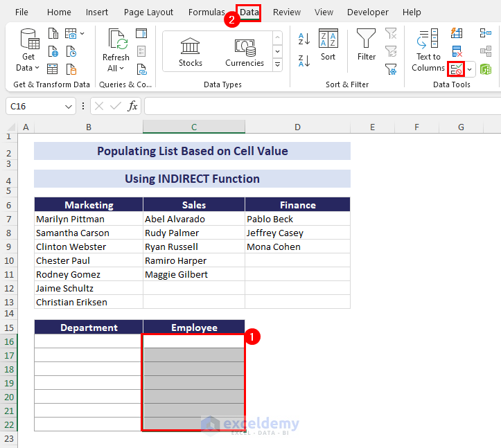Image resolution: width=501 pixels, height=448 pixels.
Task: Click the Manage Data Model icon
Action: coord(485,69)
